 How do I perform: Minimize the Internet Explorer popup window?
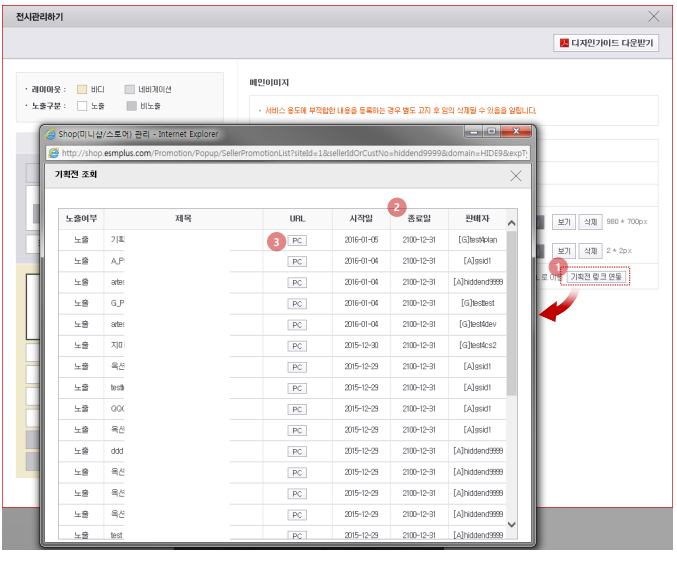click(x=473, y=131)
